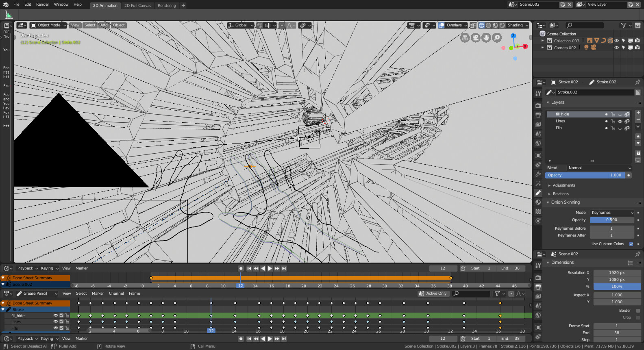Hide Collection.003 with eye icon in outliner
The width and height of the screenshot is (644, 350).
tap(616, 41)
